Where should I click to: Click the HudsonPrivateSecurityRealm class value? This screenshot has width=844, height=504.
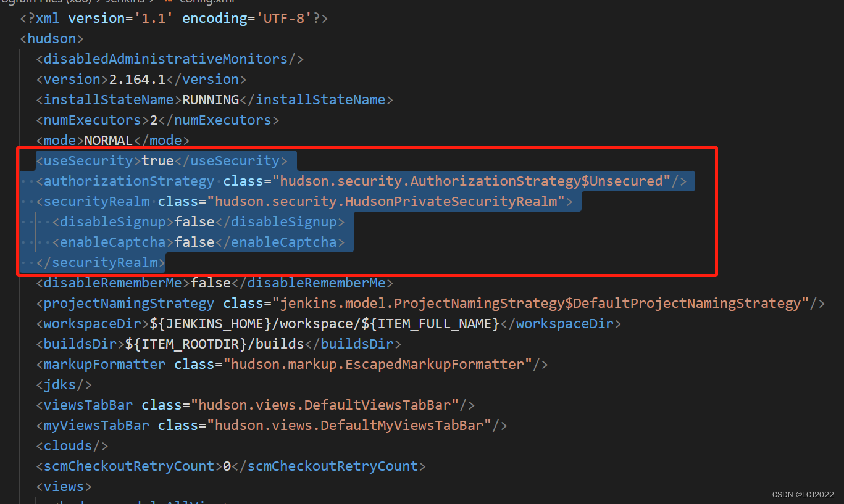tap(386, 201)
